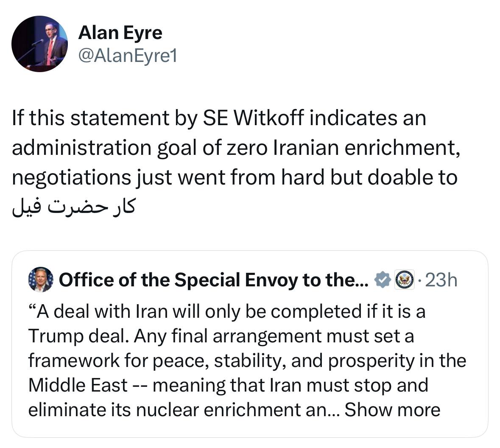Image resolution: width=500 pixels, height=448 pixels.
Task: Open the quoted post's 23h timestamp
Action: tap(441, 280)
